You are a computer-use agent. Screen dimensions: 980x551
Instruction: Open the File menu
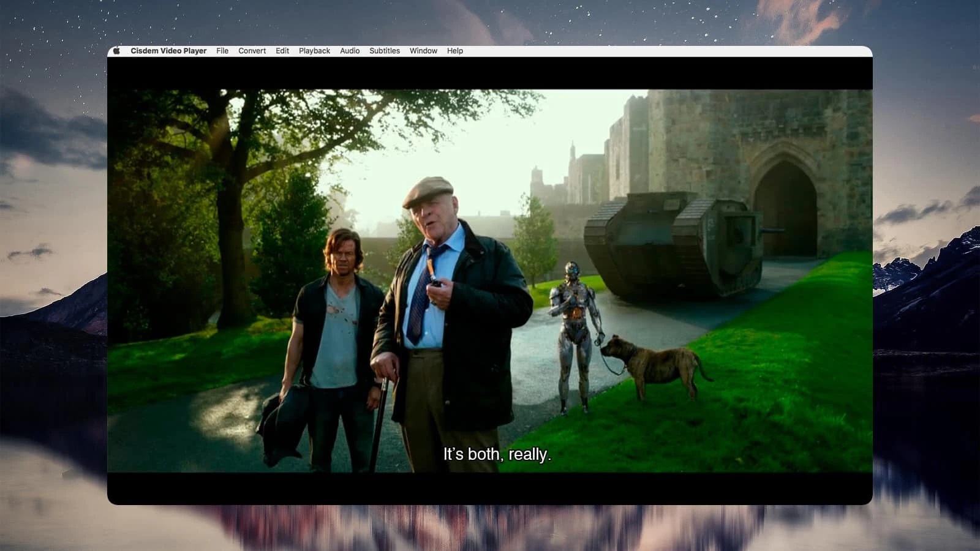tap(222, 51)
